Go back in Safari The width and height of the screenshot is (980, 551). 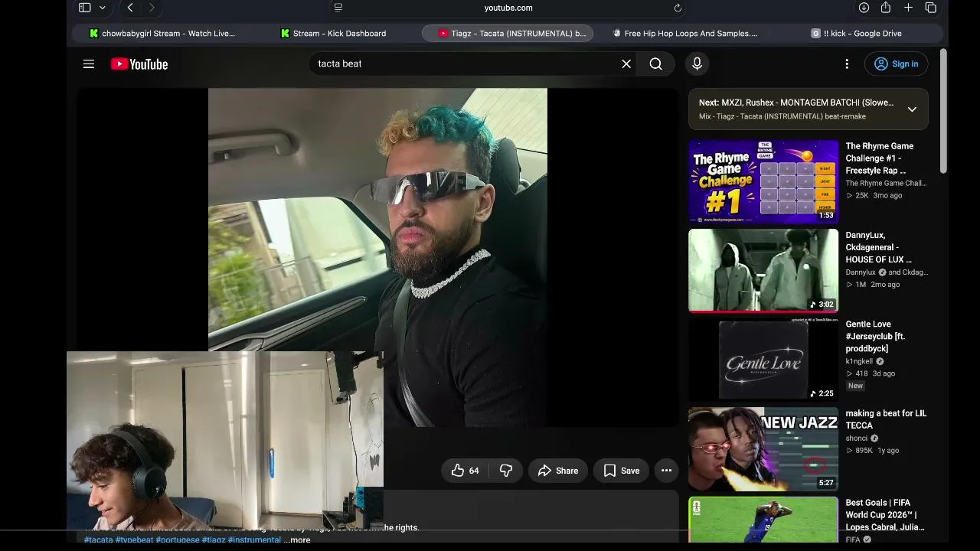130,8
